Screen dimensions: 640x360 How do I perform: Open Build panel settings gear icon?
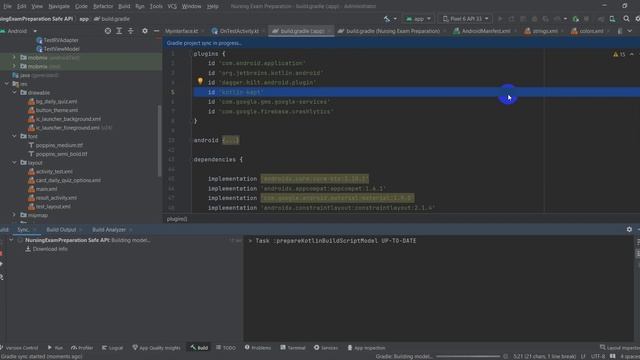pos(629,229)
